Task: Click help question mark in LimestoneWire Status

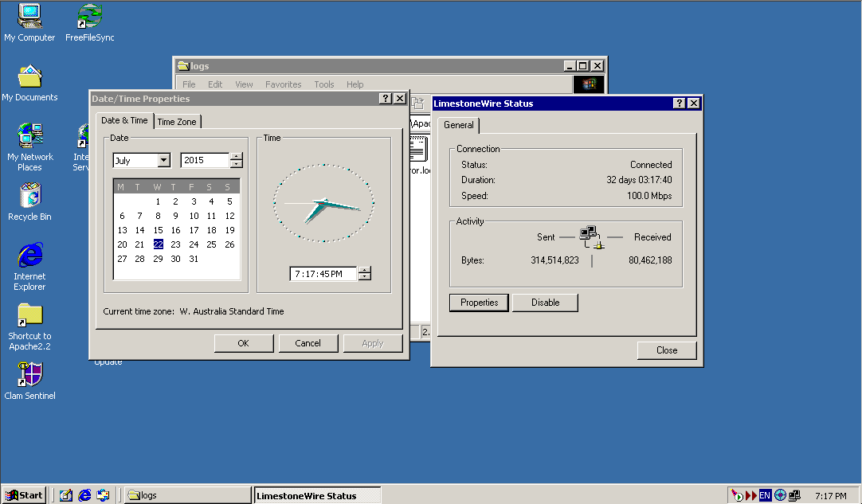Action: 680,104
